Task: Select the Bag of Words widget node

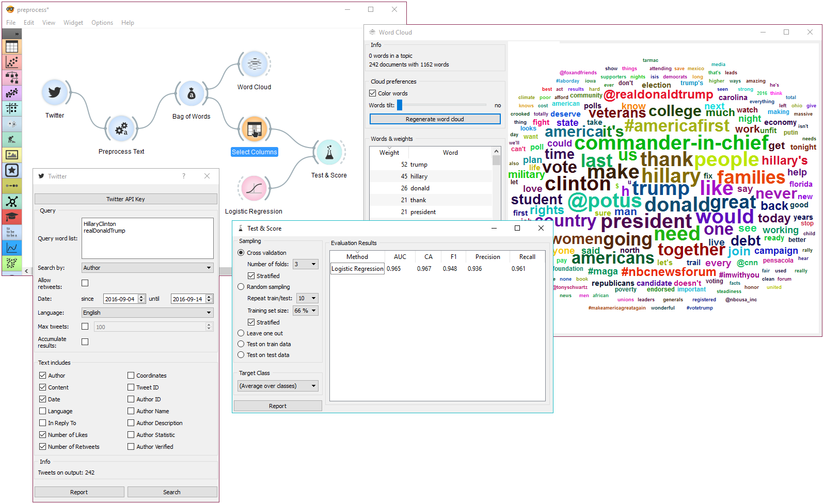Action: [x=191, y=94]
